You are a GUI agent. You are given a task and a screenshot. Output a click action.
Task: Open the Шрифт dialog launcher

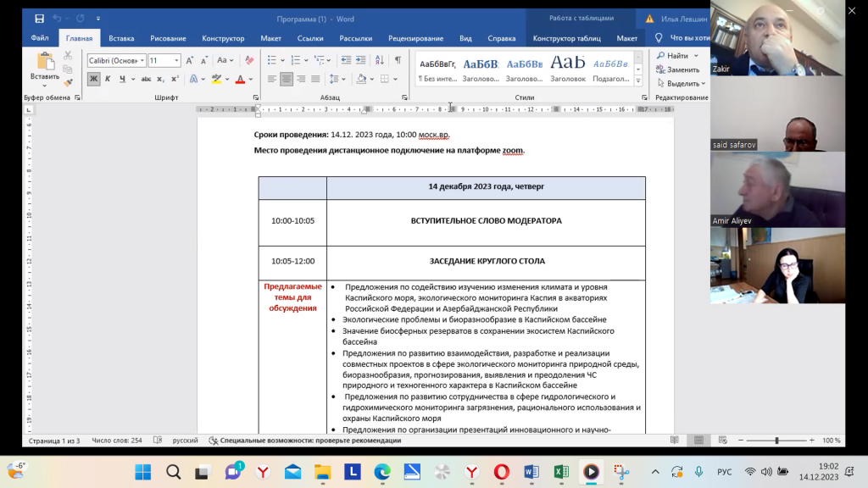(256, 97)
